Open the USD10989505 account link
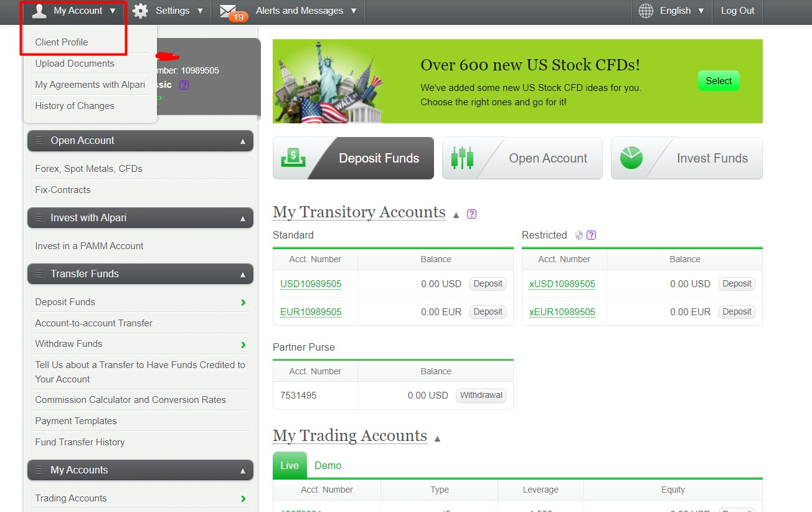812x512 pixels. pos(311,284)
